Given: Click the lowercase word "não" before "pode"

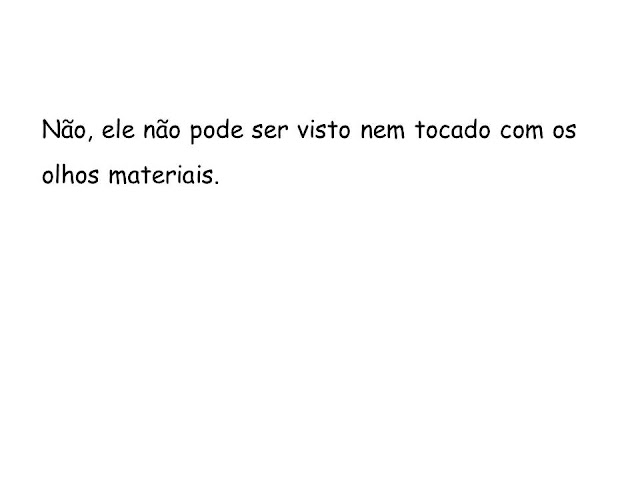Looking at the screenshot, I should pos(162,130).
